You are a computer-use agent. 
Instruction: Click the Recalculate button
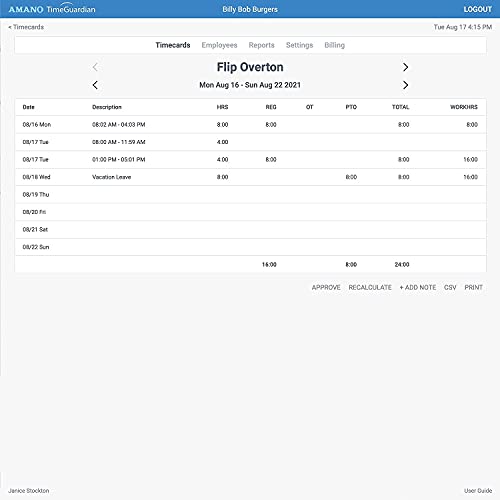coord(370,287)
